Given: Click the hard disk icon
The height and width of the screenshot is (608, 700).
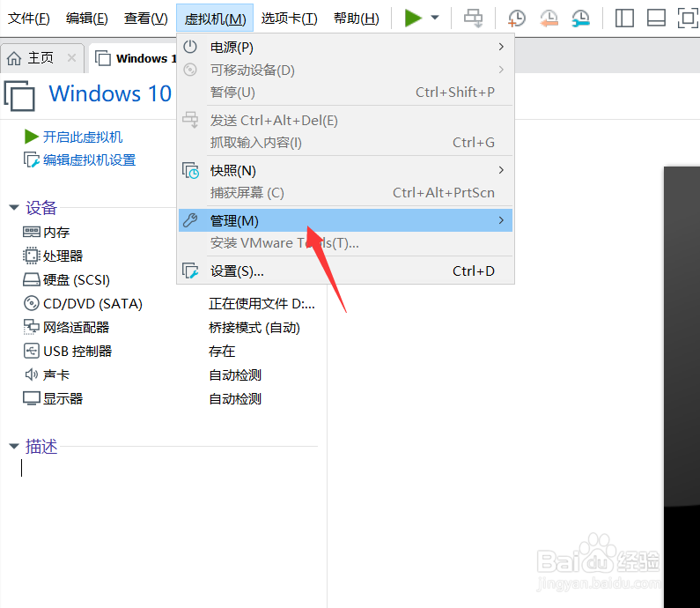Looking at the screenshot, I should click(x=31, y=280).
